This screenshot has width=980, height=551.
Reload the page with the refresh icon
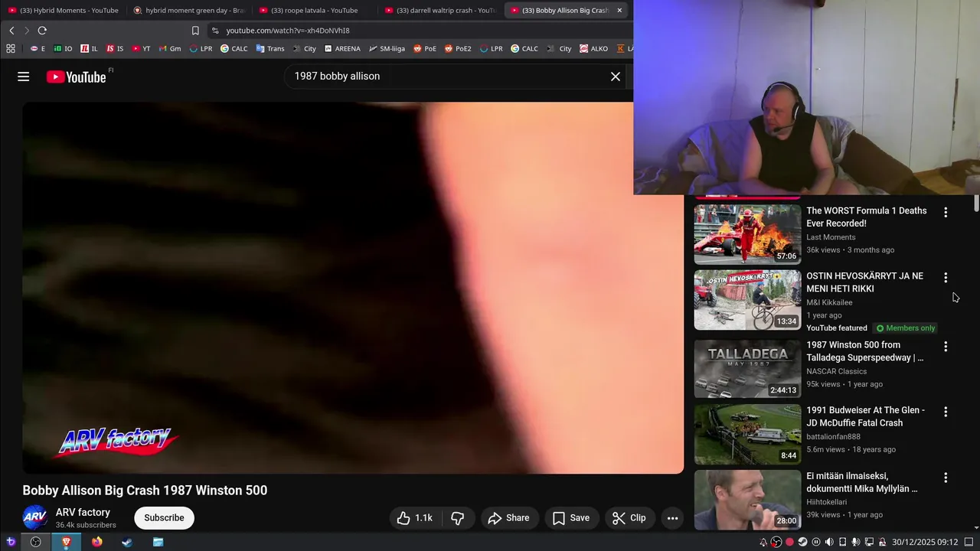click(x=42, y=31)
